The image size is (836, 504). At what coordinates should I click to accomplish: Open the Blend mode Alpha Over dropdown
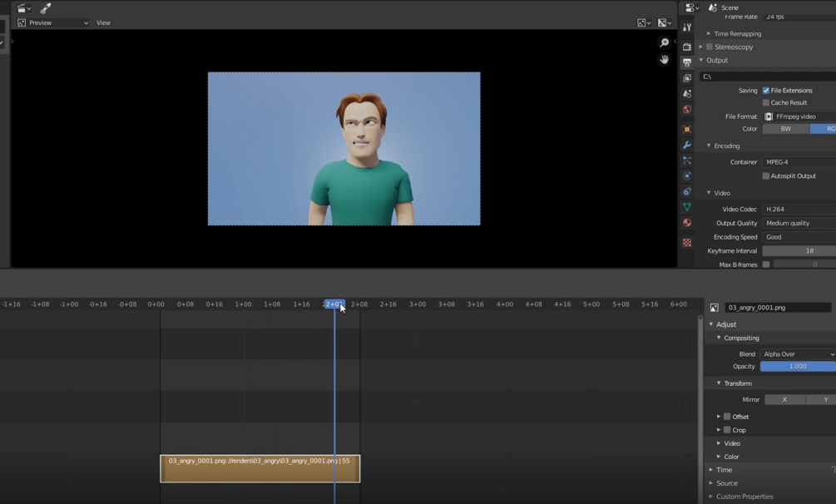point(798,354)
